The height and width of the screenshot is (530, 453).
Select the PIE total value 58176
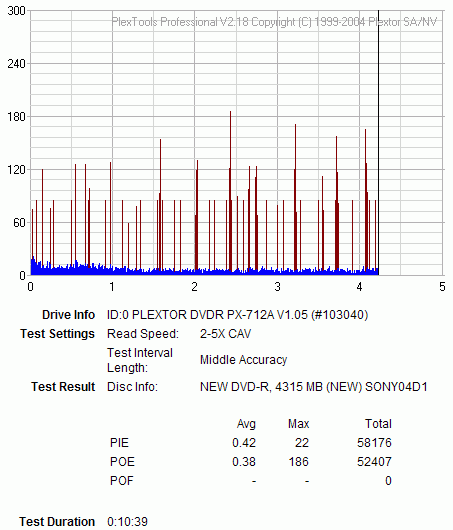[x=374, y=443]
